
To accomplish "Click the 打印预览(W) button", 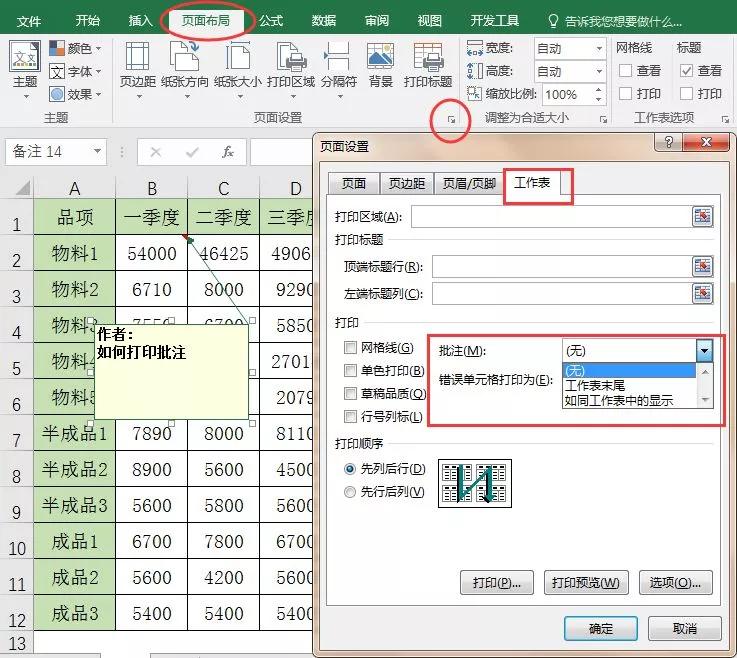I will (x=586, y=583).
